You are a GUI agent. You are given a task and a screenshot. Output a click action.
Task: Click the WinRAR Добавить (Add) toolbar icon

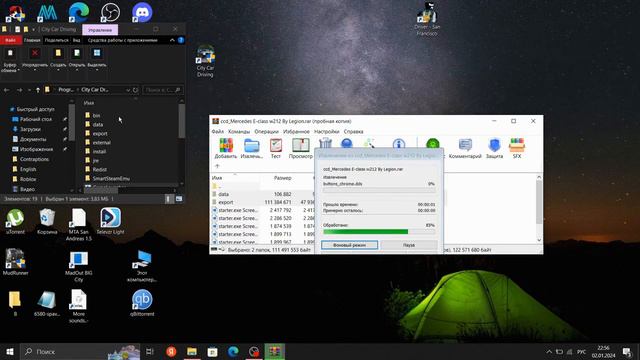coord(226,146)
